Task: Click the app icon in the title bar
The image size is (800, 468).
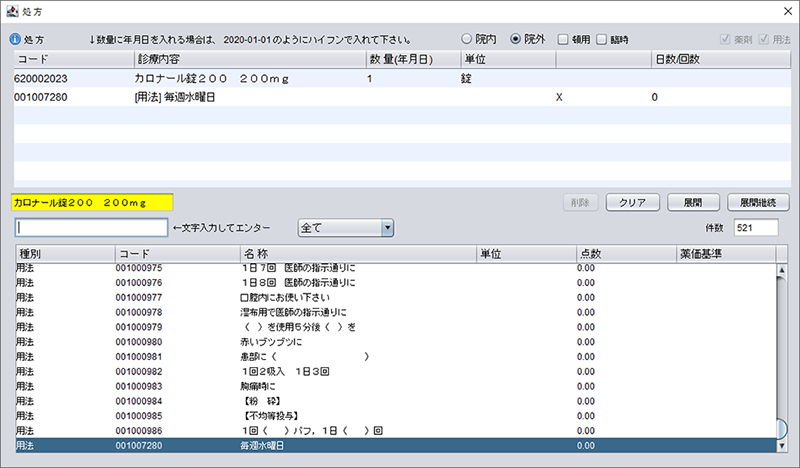Action: pyautogui.click(x=11, y=10)
